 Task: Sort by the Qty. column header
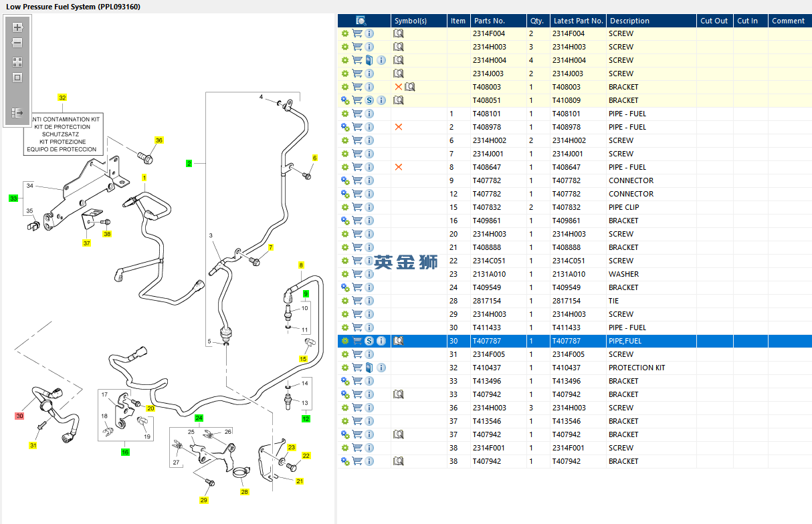pyautogui.click(x=538, y=21)
